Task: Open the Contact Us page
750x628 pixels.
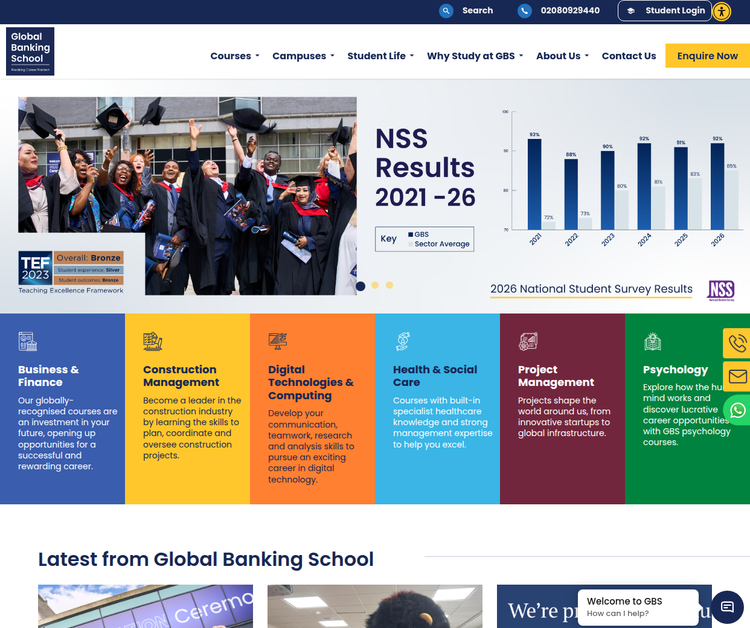Action: (x=629, y=56)
